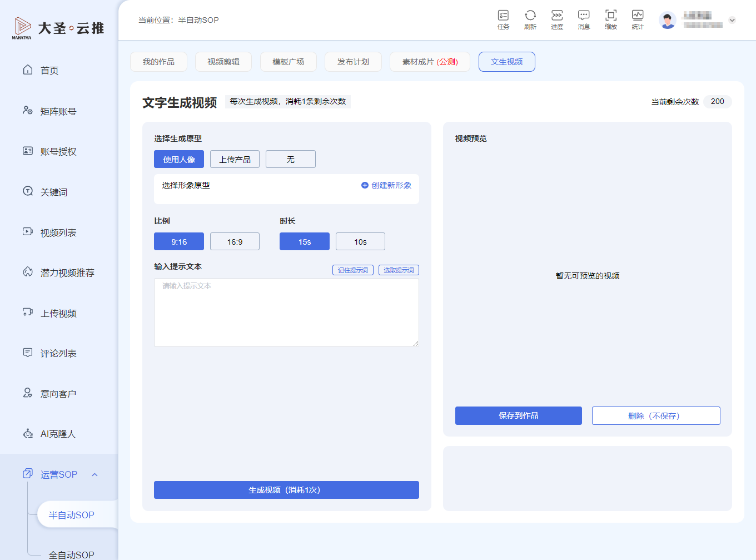This screenshot has height=560, width=756.
Task: Switch to the 模板广场 tab
Action: (x=289, y=62)
